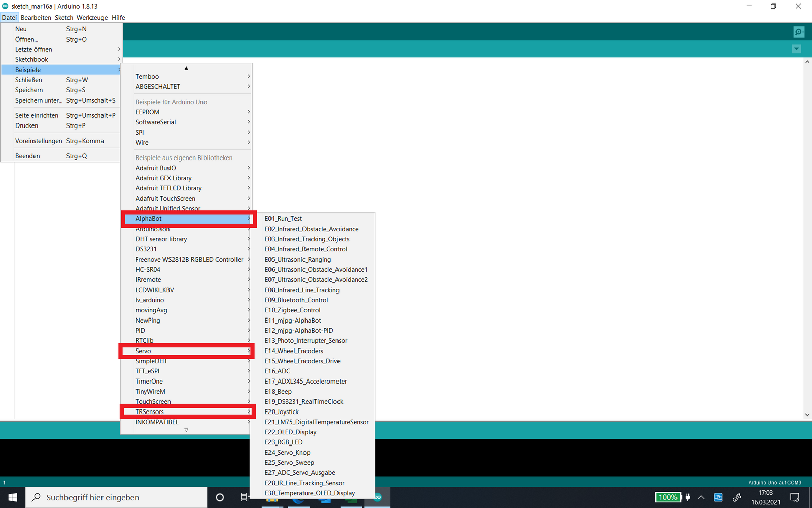Open the E09_Bluetooth_Control example
The width and height of the screenshot is (812, 508).
[x=296, y=300]
